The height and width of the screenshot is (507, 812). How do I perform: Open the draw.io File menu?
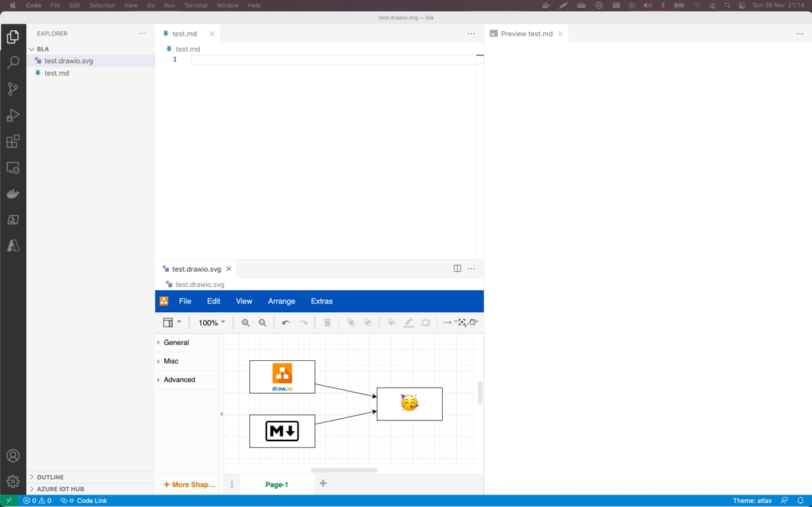coord(185,301)
